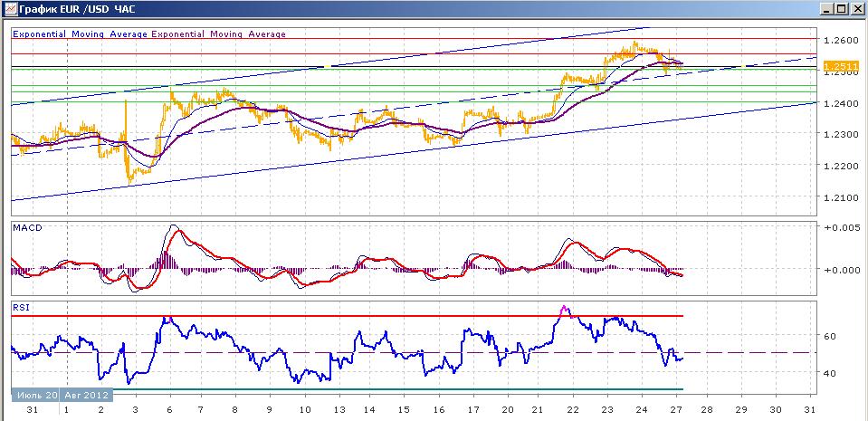Viewport: 868px width, 421px height.
Task: Click the 'Авг 2012' date label
Action: 86,396
